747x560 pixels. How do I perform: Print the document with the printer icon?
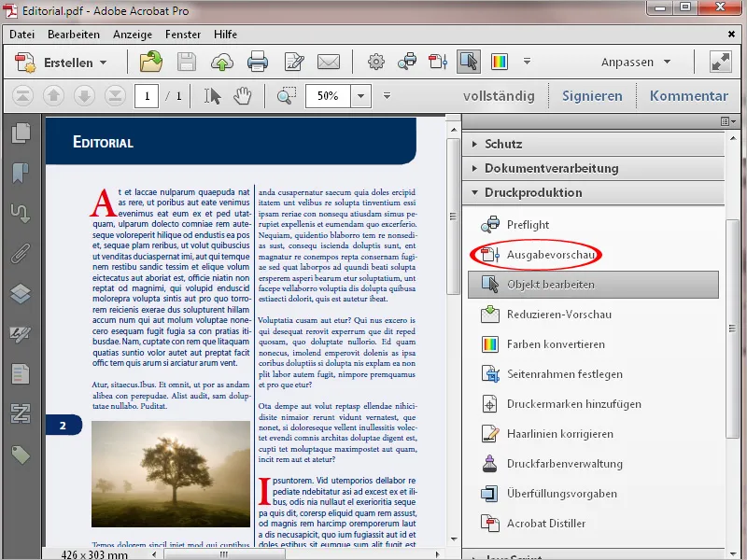coord(258,63)
